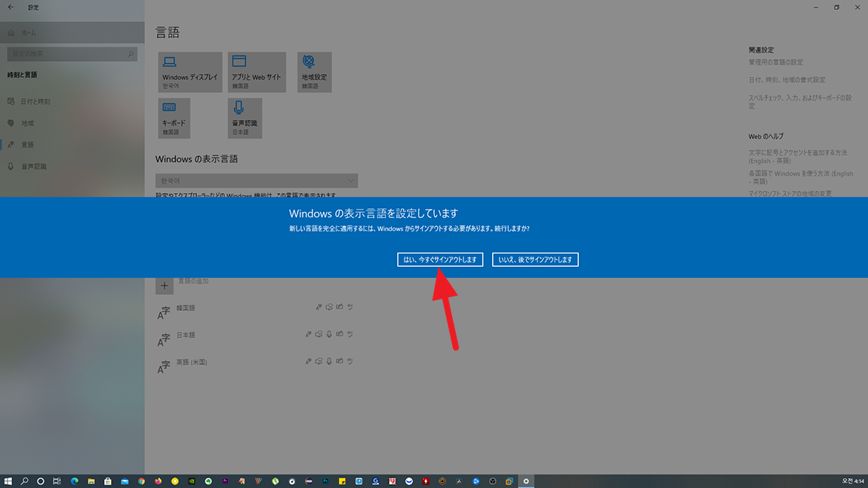Open taskbar search magnifier

click(24, 481)
